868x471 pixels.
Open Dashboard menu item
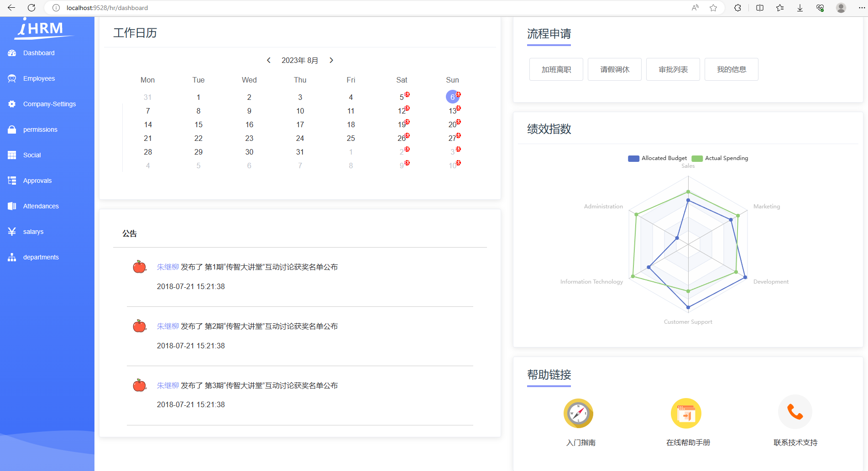(47, 53)
